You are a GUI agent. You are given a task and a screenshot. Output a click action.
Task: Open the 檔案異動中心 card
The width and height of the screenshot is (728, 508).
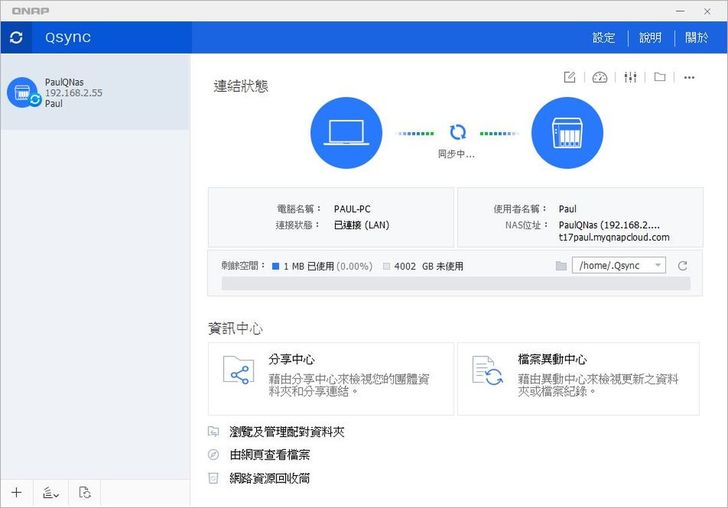tap(578, 378)
